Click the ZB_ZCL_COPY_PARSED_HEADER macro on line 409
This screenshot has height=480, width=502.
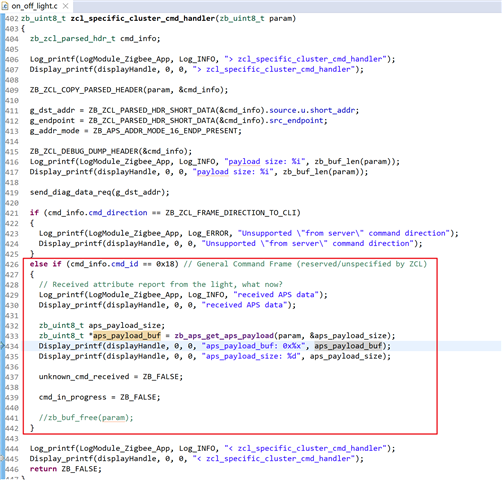coord(89,90)
